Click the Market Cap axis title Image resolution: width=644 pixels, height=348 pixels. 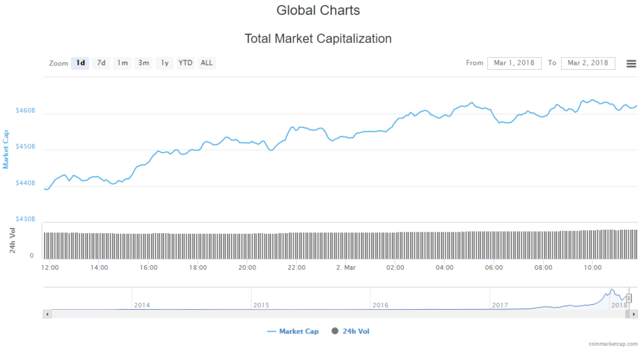point(6,149)
